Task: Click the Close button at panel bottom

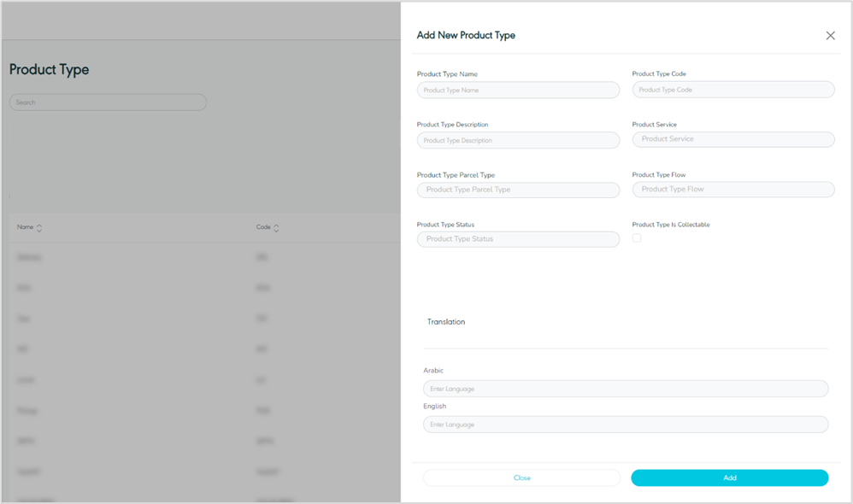Action: coord(521,478)
